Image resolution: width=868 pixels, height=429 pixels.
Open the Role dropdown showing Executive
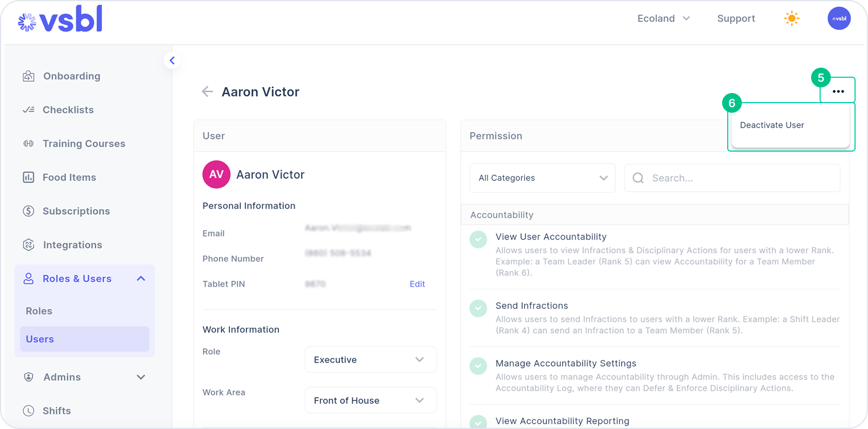tap(371, 360)
